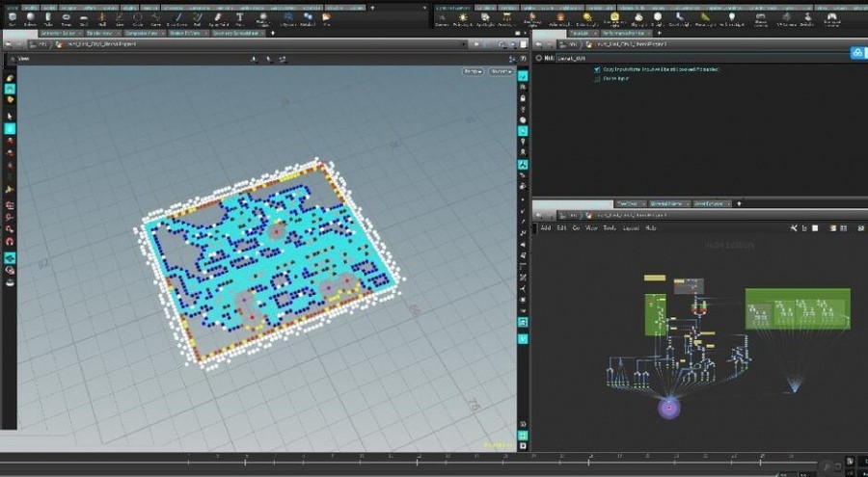Switch to the Geometry Spreadsheet tab

click(x=236, y=33)
